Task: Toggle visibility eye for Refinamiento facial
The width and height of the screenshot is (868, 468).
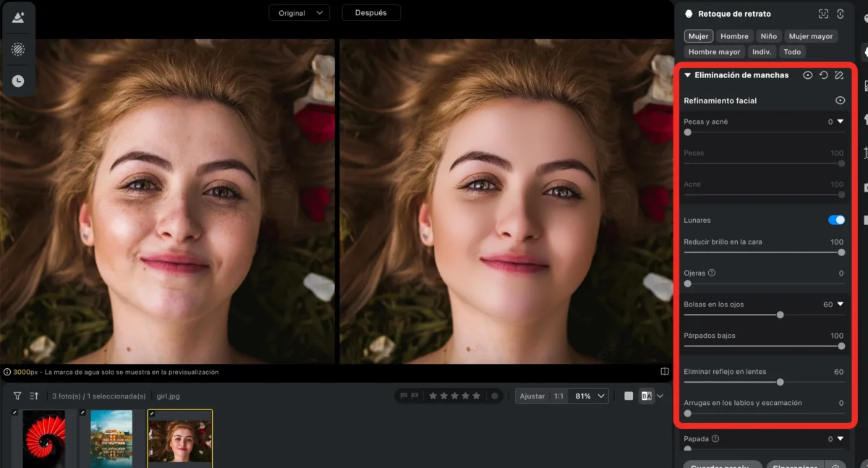Action: click(840, 101)
